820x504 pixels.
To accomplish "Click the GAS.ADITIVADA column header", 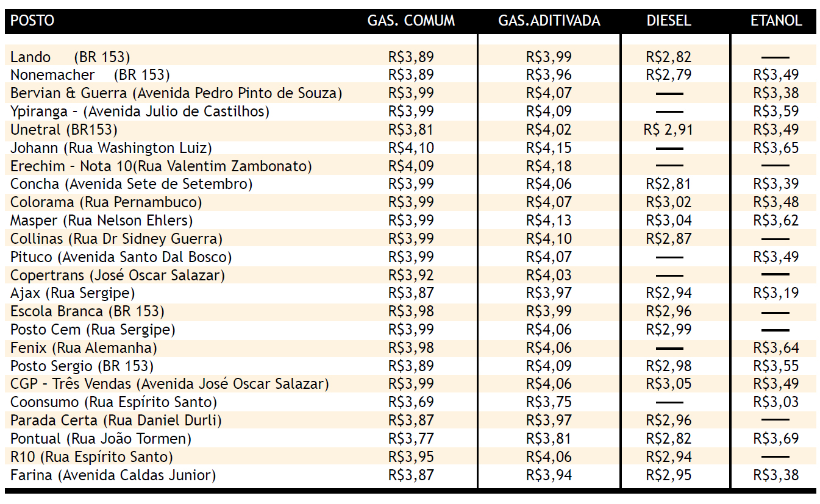I will (x=549, y=21).
